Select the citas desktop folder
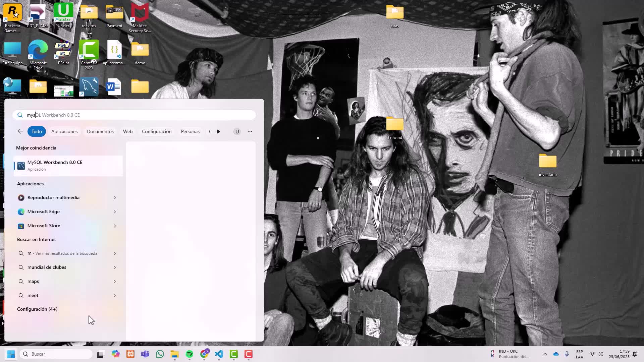The height and width of the screenshot is (362, 644). [x=395, y=16]
